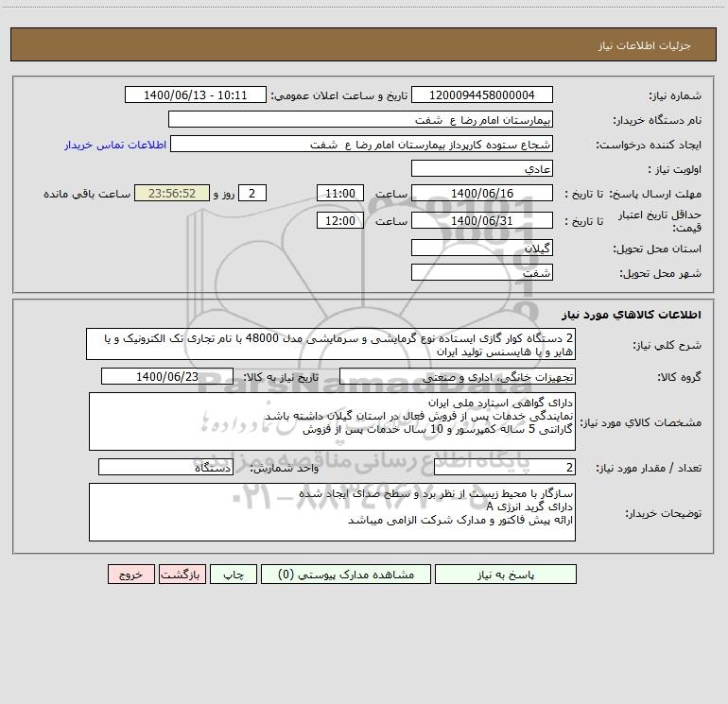The width and height of the screenshot is (728, 704).
Task: Click buyer notes text area توضیحات خریدار
Action: [x=332, y=512]
